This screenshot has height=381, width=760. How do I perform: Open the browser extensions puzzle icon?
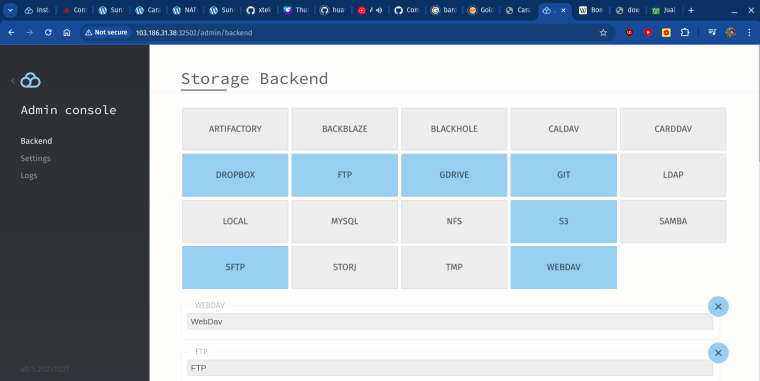685,32
